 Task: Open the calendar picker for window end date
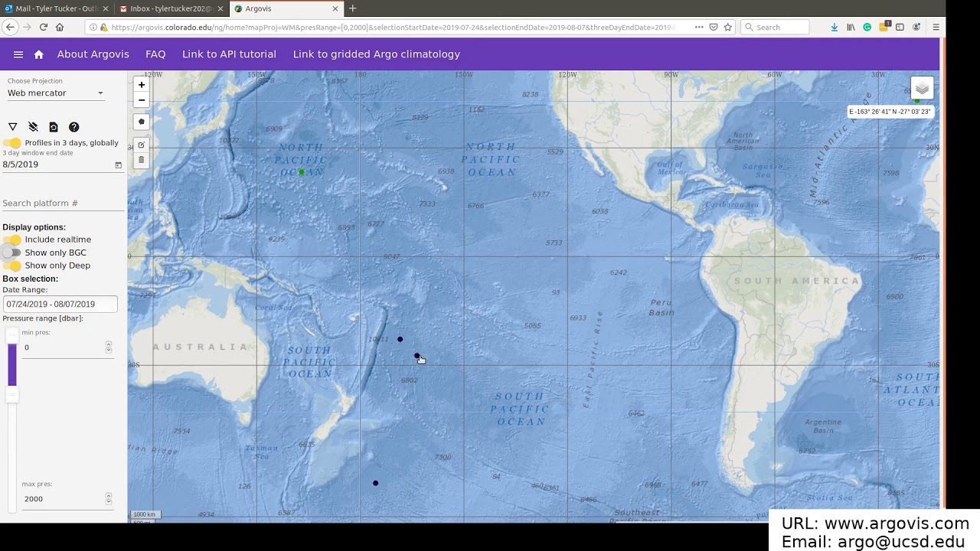[118, 165]
